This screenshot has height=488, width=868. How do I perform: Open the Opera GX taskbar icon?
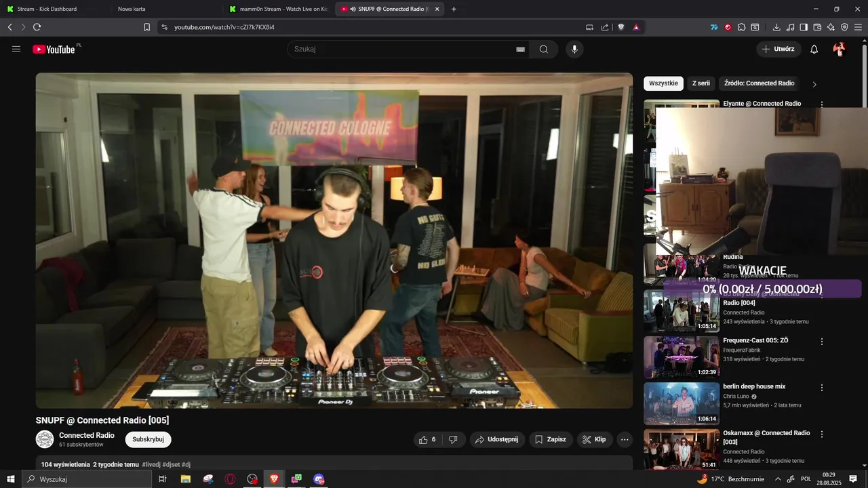point(231,479)
